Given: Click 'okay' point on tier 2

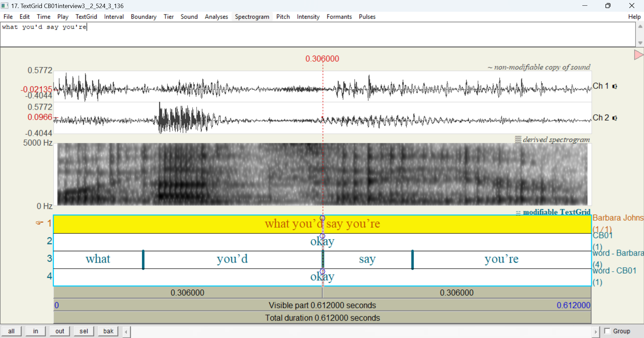Looking at the screenshot, I should (322, 241).
